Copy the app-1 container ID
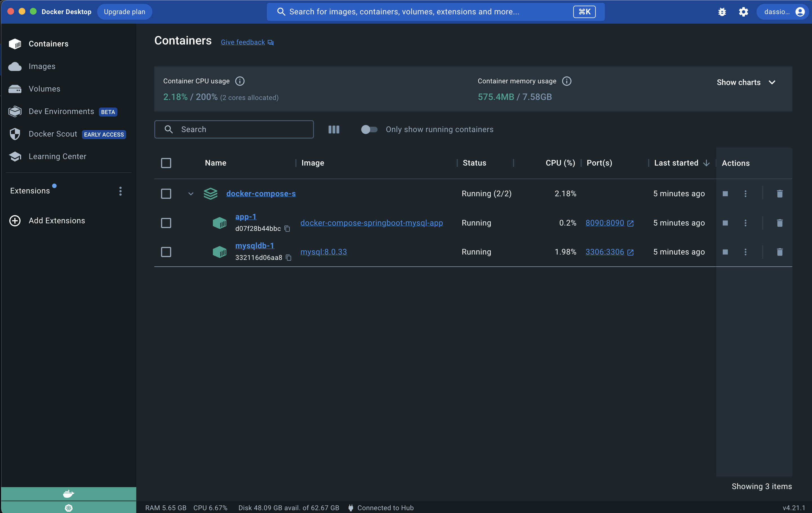This screenshot has height=513, width=812. (x=287, y=229)
